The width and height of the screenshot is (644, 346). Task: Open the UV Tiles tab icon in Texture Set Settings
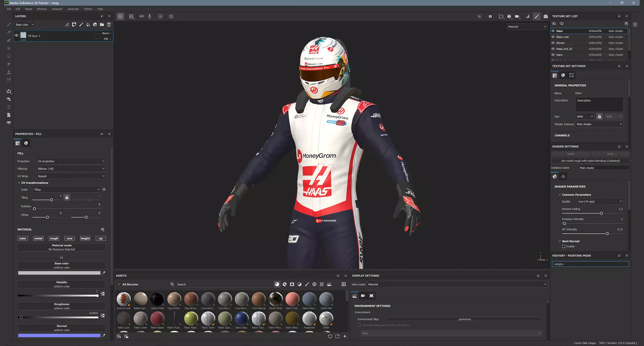(x=572, y=75)
